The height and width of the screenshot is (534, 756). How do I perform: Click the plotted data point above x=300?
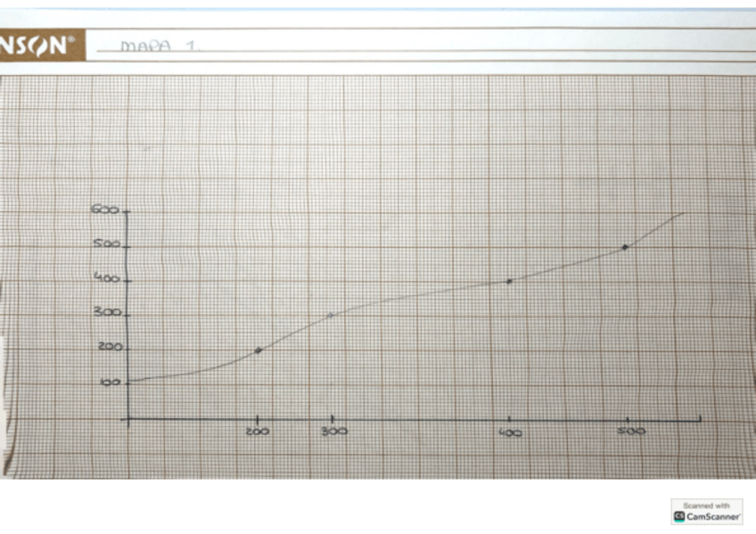click(331, 315)
